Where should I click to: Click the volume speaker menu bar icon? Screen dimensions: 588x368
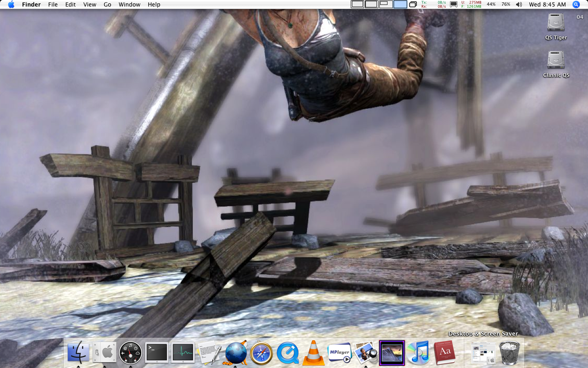(519, 4)
